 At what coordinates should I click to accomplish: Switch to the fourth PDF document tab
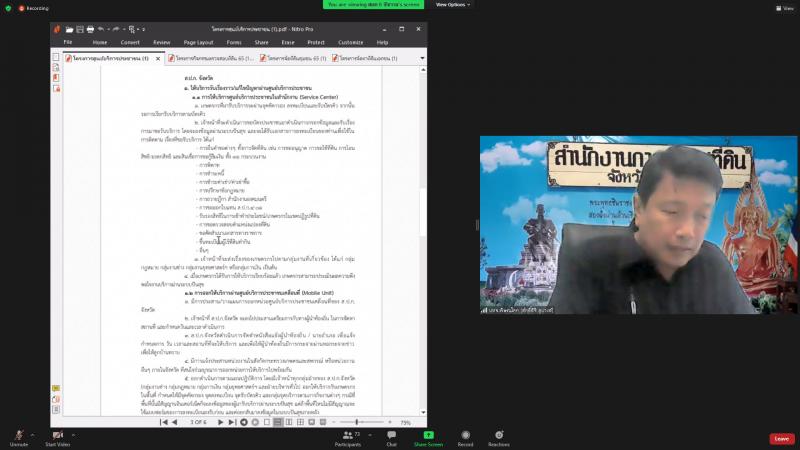tap(365, 59)
